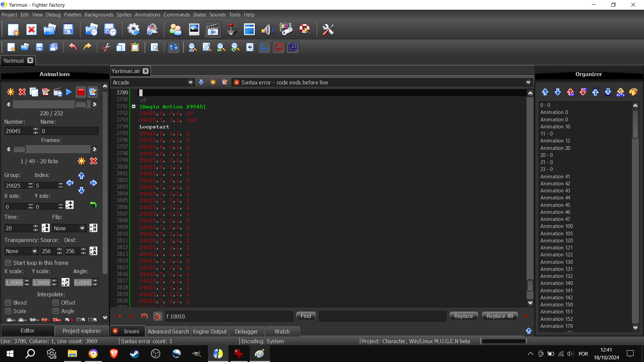
Task: Play the animation with the blue arrow
Action: pyautogui.click(x=69, y=92)
